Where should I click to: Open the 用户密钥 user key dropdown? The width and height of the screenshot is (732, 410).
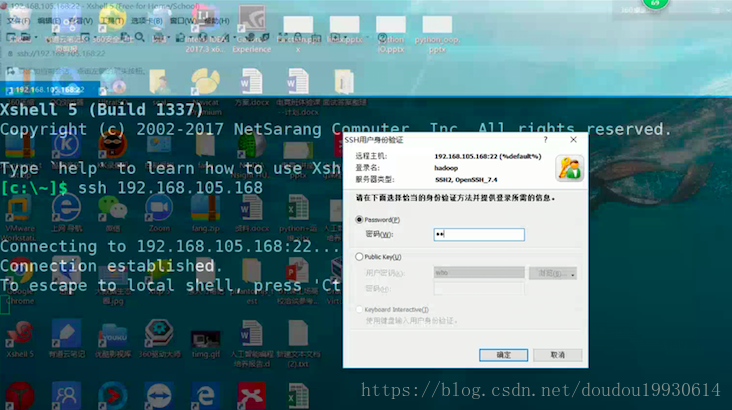[x=479, y=273]
